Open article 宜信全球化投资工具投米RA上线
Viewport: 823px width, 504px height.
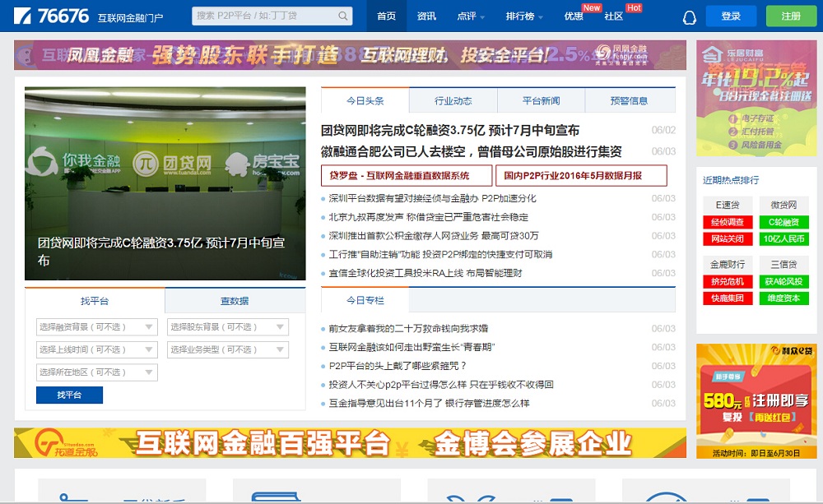(425, 273)
